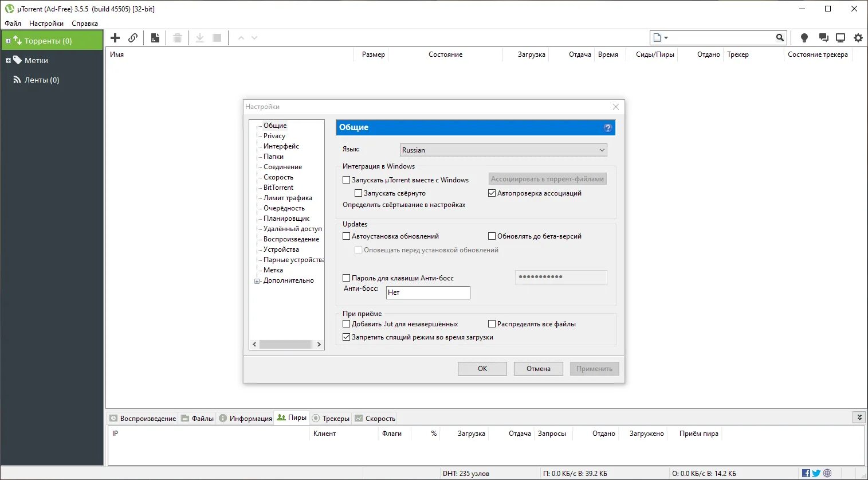Viewport: 868px width, 480px height.
Task: Click the Move Up queue arrow
Action: (241, 38)
